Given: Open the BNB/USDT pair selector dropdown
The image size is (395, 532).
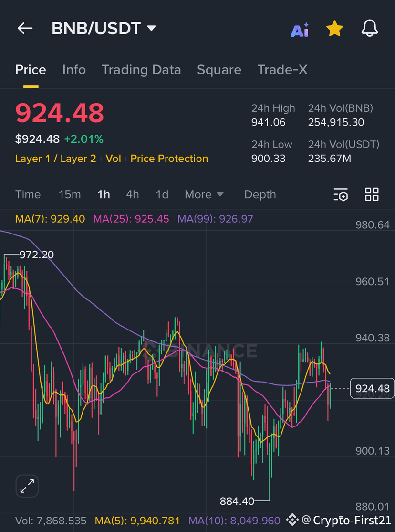Looking at the screenshot, I should click(x=103, y=28).
